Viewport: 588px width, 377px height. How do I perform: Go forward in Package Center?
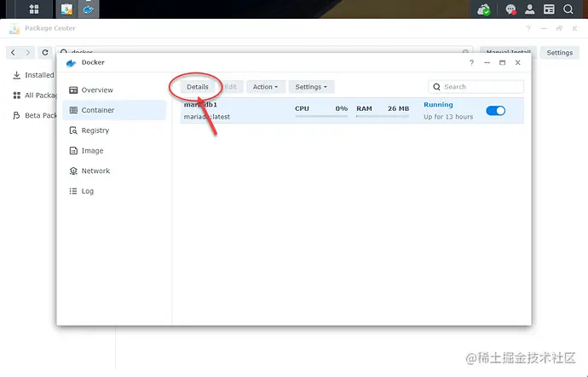(x=28, y=53)
